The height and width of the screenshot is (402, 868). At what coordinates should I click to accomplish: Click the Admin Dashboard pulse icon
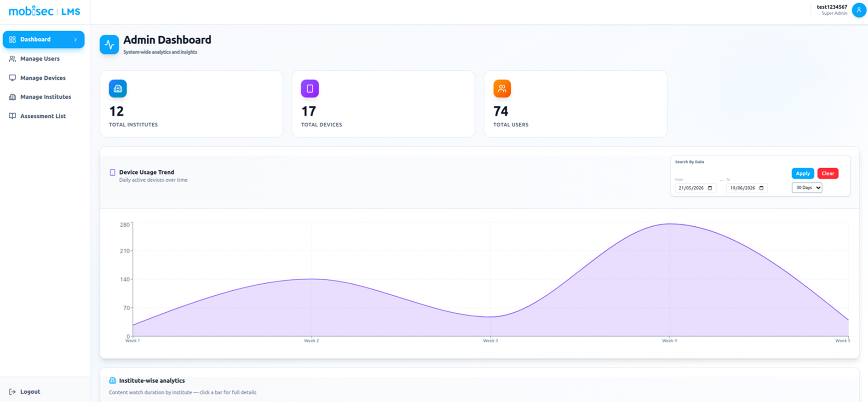point(109,45)
